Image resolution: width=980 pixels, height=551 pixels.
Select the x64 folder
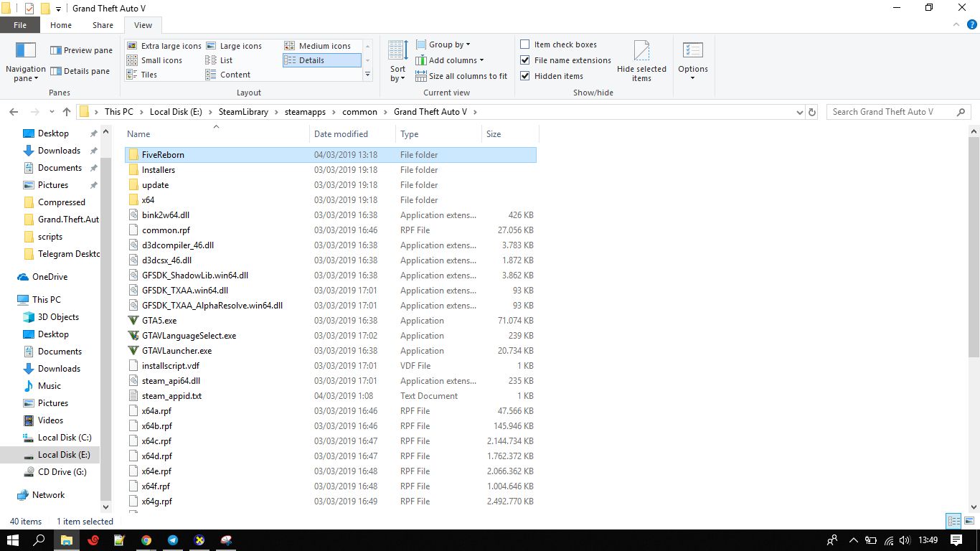(x=330, y=200)
